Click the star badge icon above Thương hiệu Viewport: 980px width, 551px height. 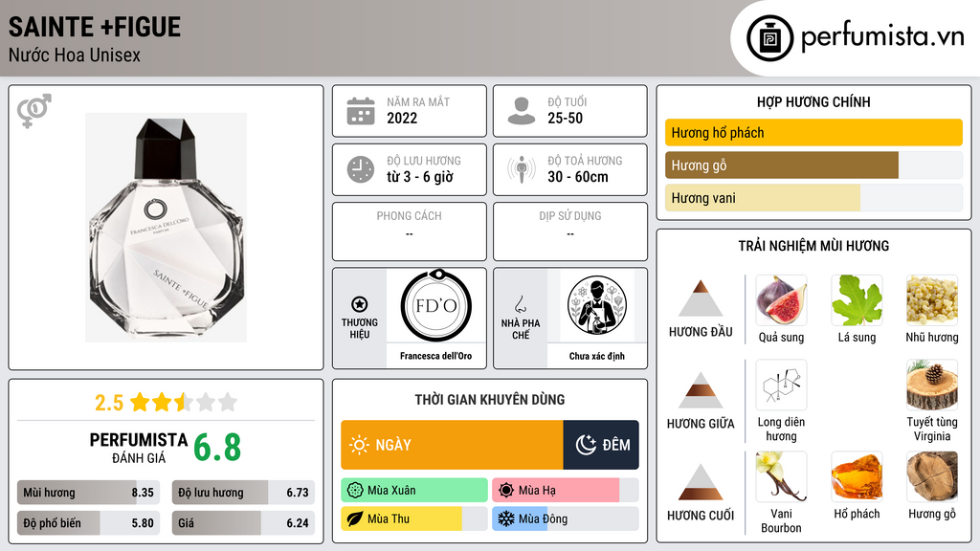360,304
